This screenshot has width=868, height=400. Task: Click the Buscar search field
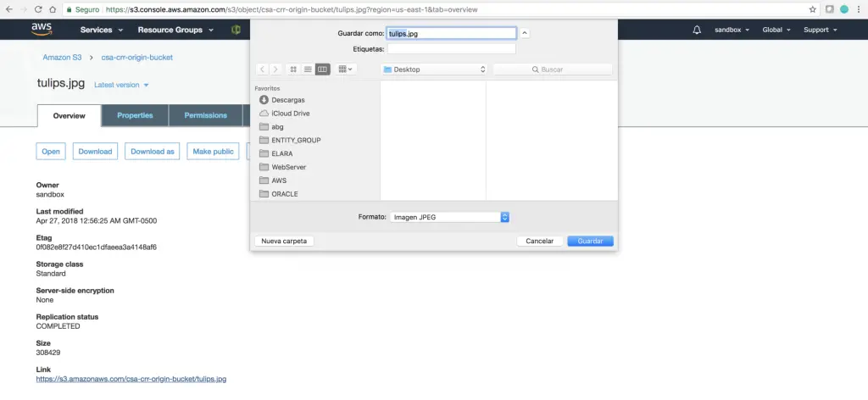(x=553, y=69)
